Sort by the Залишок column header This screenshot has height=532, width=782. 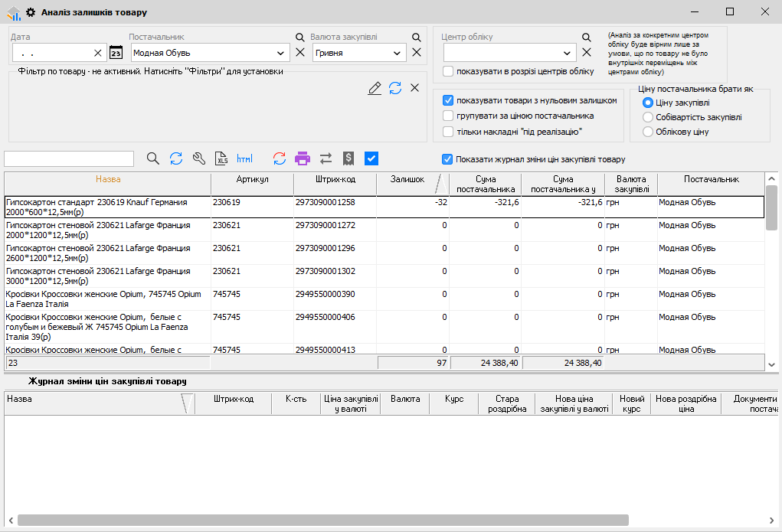coord(407,179)
